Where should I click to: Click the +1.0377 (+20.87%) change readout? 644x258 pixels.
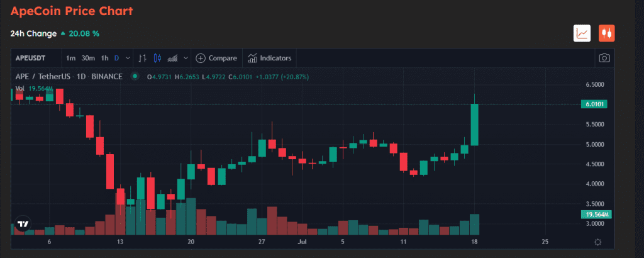(x=283, y=77)
